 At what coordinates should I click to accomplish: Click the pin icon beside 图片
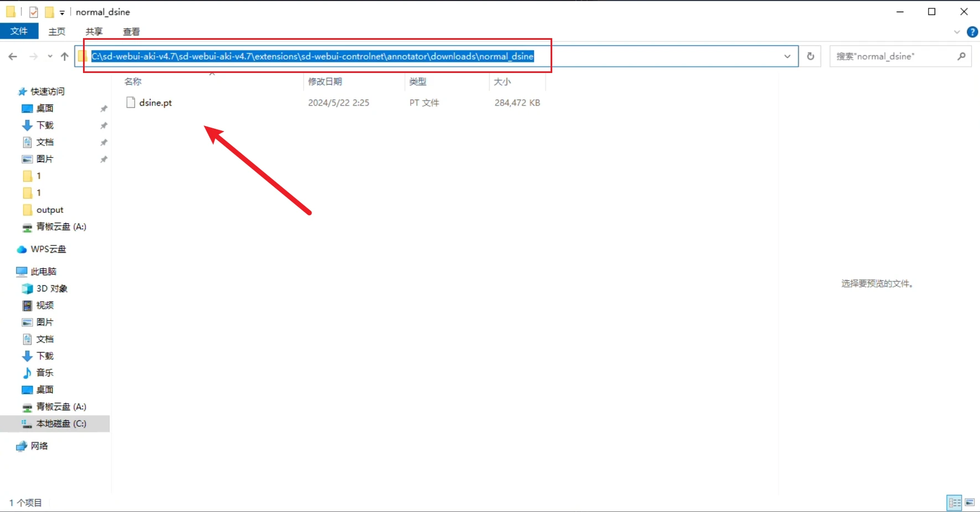(103, 159)
